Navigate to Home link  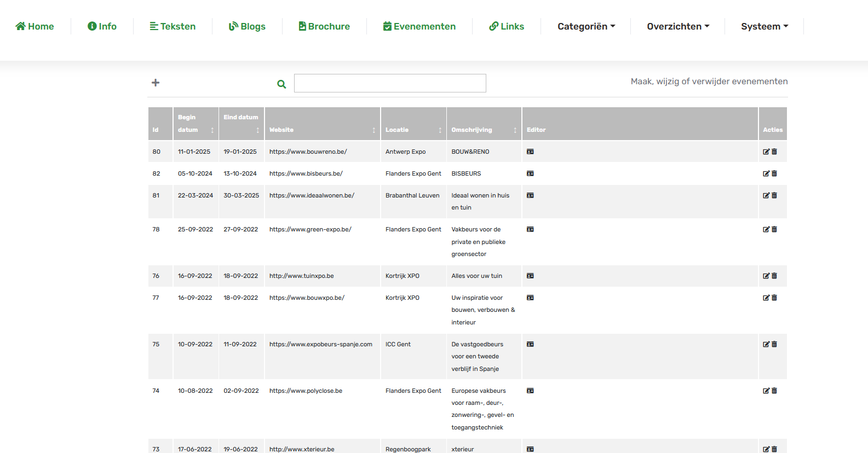coord(35,26)
